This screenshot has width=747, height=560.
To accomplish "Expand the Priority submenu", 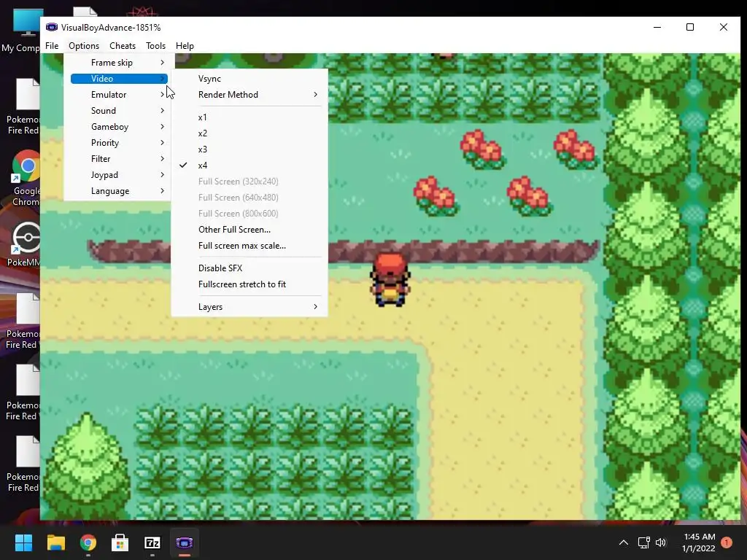I will tap(119, 143).
